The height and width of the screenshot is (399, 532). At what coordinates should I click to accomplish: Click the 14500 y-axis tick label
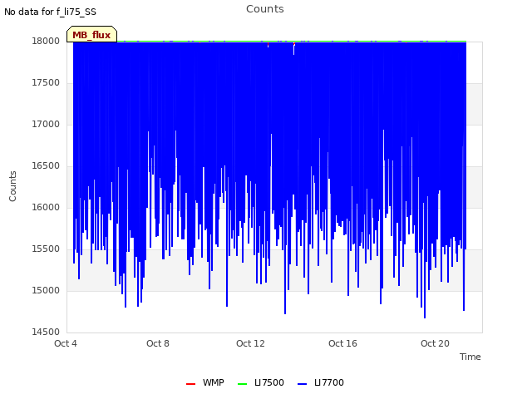(46, 332)
